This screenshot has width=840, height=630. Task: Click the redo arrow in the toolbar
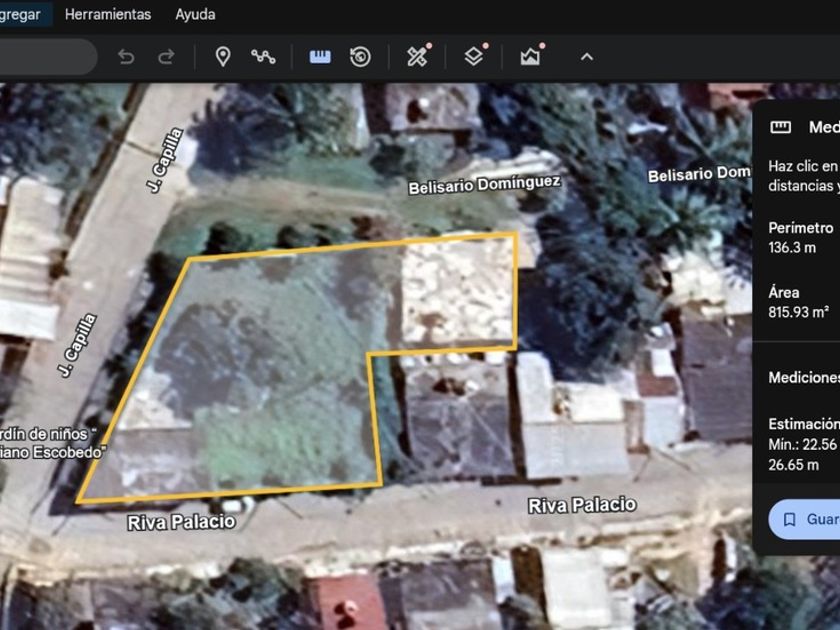(166, 57)
